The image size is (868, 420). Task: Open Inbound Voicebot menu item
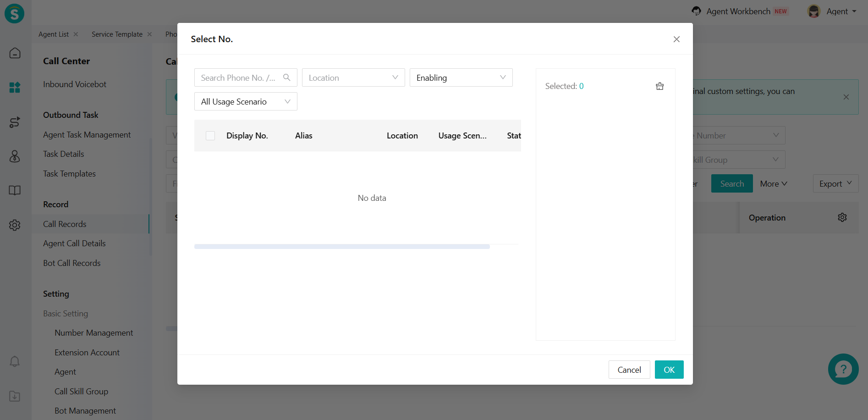coord(75,84)
